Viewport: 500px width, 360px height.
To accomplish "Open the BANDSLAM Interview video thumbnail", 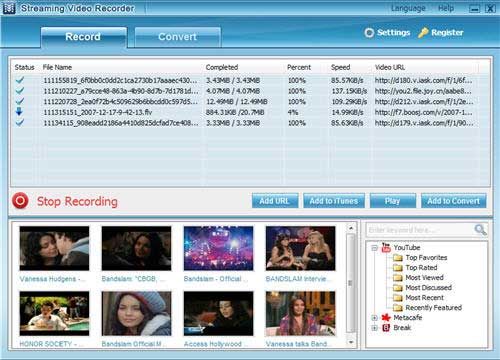I will pyautogui.click(x=300, y=248).
